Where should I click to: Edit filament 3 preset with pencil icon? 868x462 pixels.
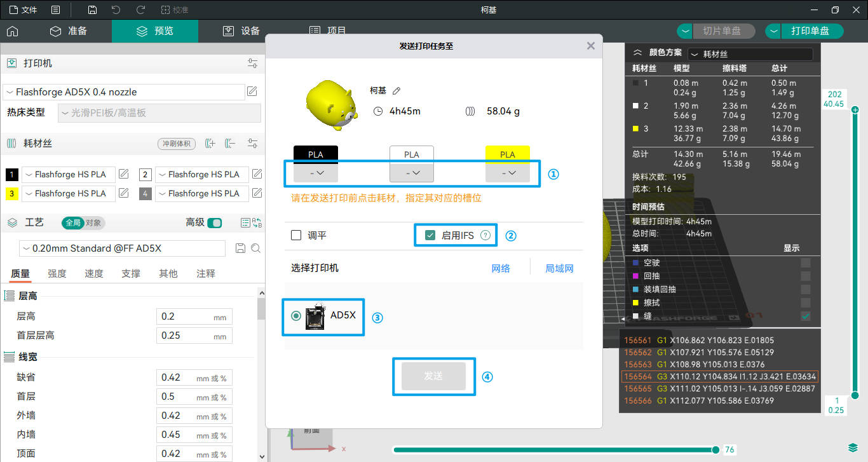(124, 193)
